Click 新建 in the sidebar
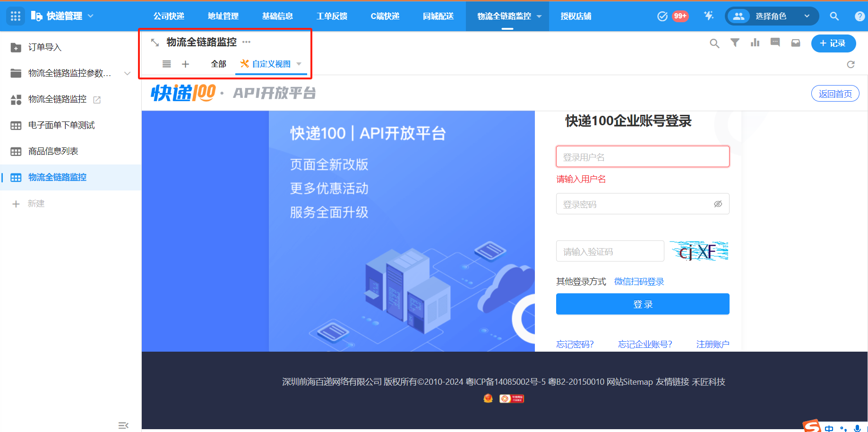 pyautogui.click(x=29, y=204)
